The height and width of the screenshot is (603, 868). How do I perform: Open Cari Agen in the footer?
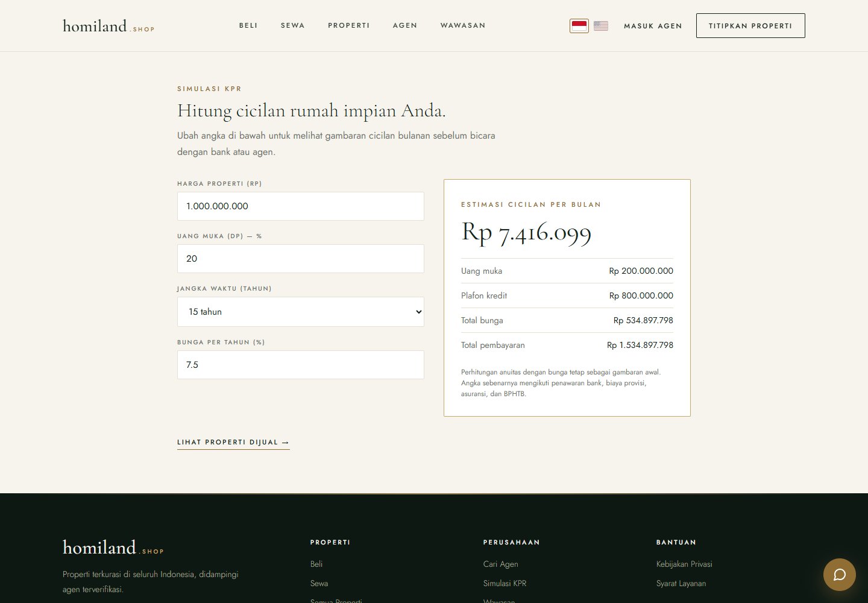click(501, 564)
